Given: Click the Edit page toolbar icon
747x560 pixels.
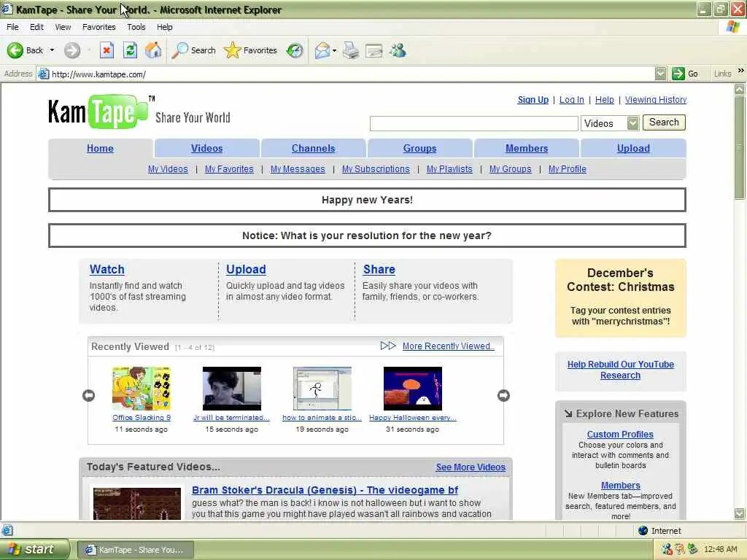Looking at the screenshot, I should (374, 50).
